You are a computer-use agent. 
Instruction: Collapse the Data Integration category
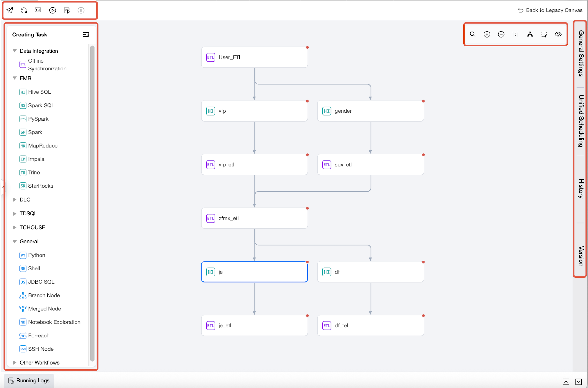15,51
